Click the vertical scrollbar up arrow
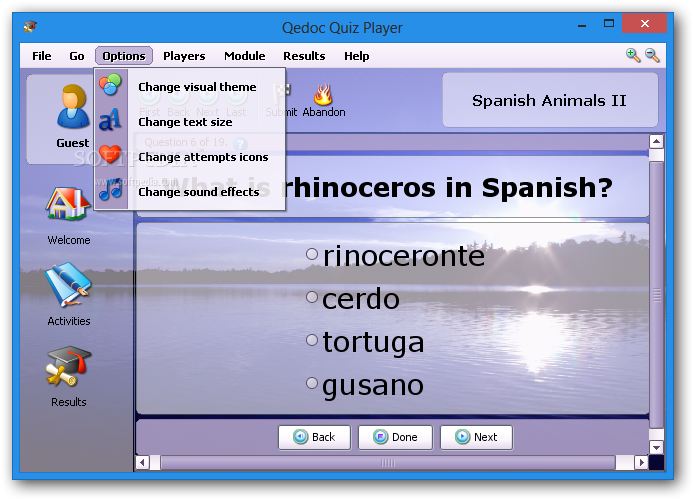 click(656, 142)
